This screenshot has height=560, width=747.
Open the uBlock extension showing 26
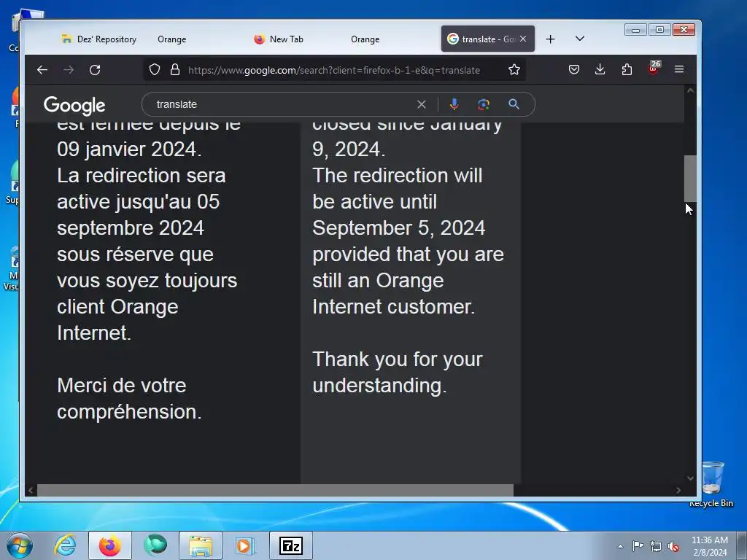(x=654, y=68)
